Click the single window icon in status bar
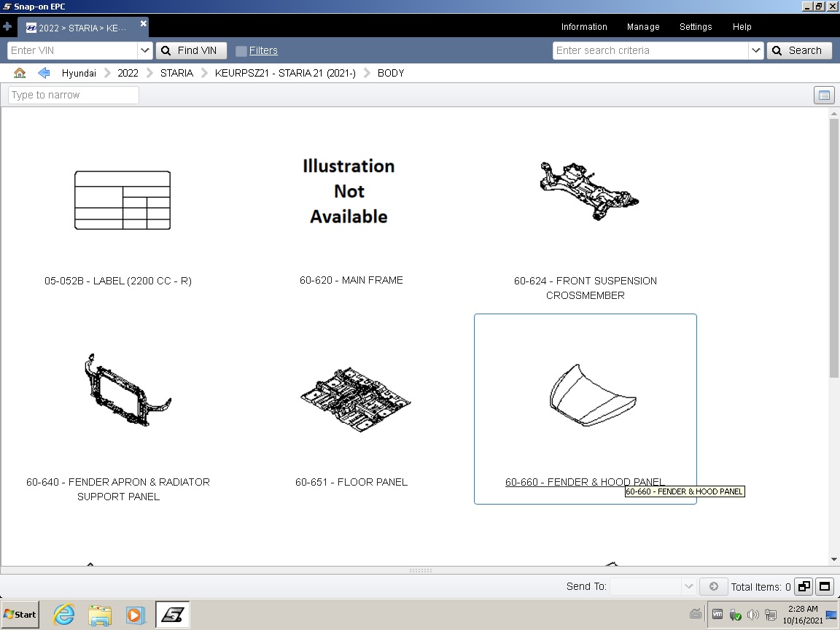Screen dimensions: 840x630 tap(825, 586)
